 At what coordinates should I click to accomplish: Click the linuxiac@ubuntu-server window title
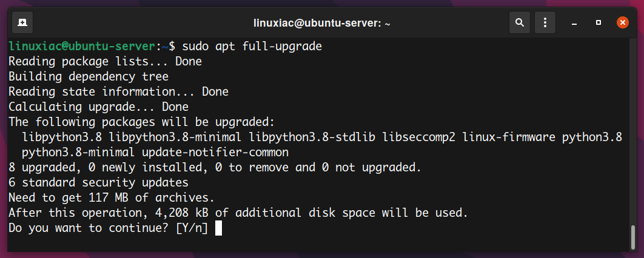321,24
